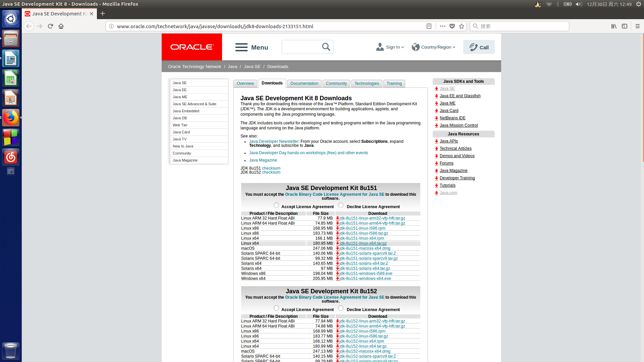
Task: Click Oracle search magnifier icon
Action: pos(326,47)
